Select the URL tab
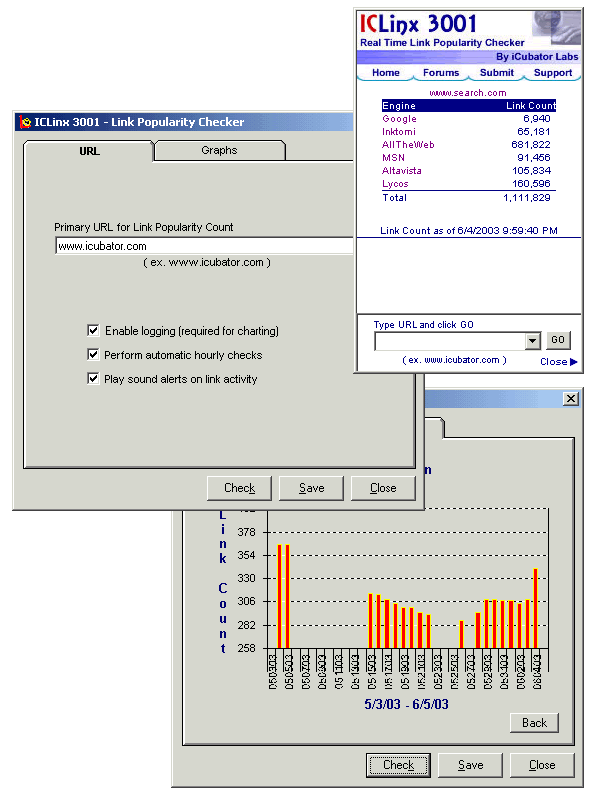The height and width of the screenshot is (800, 600). click(x=89, y=151)
